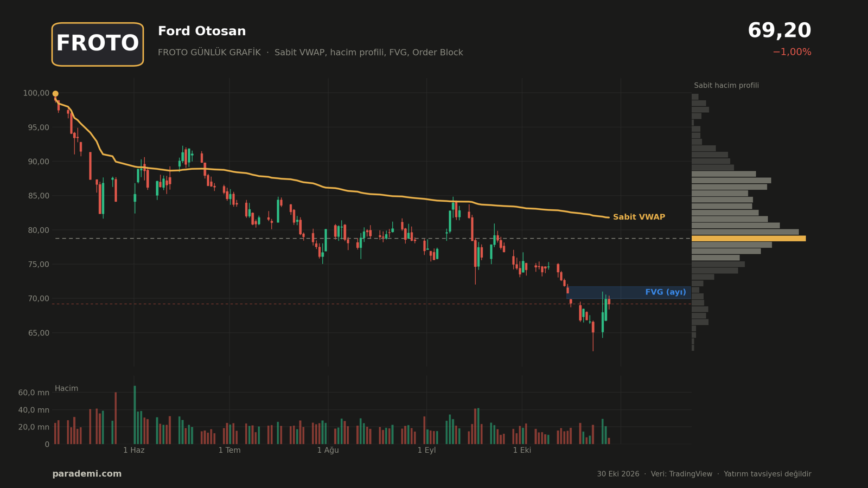This screenshot has height=488, width=868.
Task: Click the 65,00 price axis label
Action: [x=38, y=333]
